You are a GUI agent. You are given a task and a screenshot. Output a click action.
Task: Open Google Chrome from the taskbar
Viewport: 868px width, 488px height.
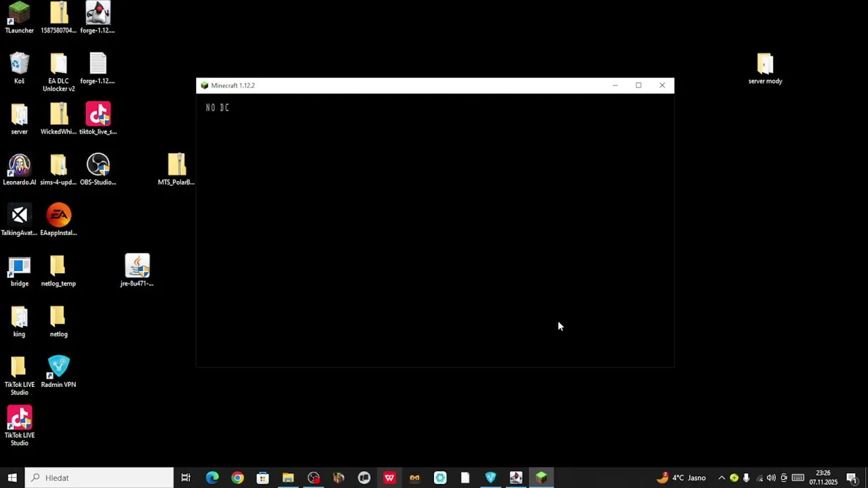[237, 478]
